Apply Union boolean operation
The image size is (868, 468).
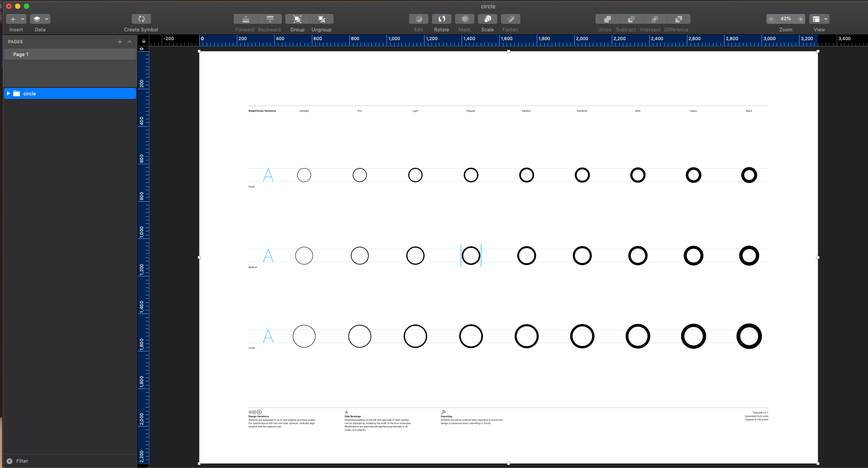click(607, 19)
